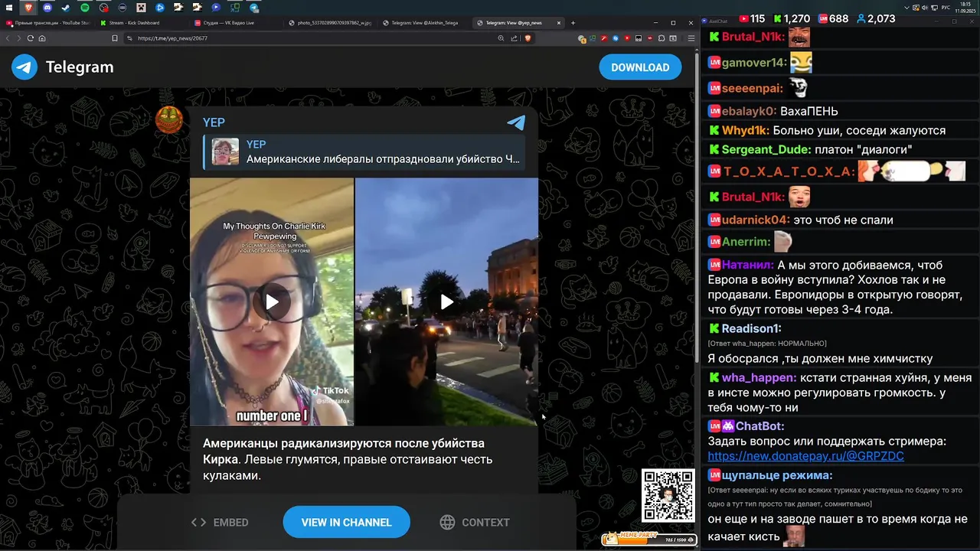
Task: Click total viewers count 2,073
Action: coord(877,18)
